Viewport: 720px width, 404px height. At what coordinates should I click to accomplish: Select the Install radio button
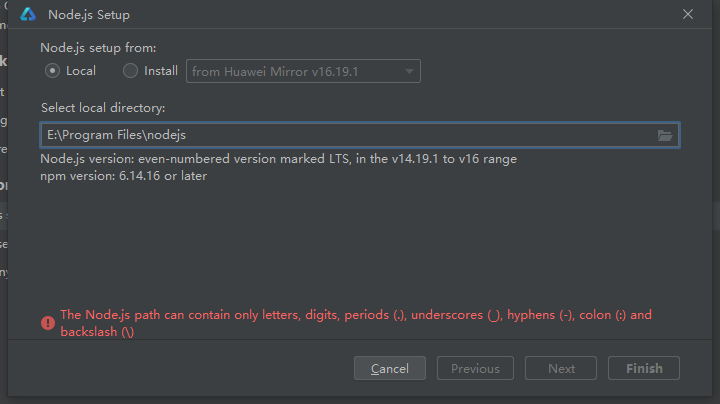click(130, 71)
